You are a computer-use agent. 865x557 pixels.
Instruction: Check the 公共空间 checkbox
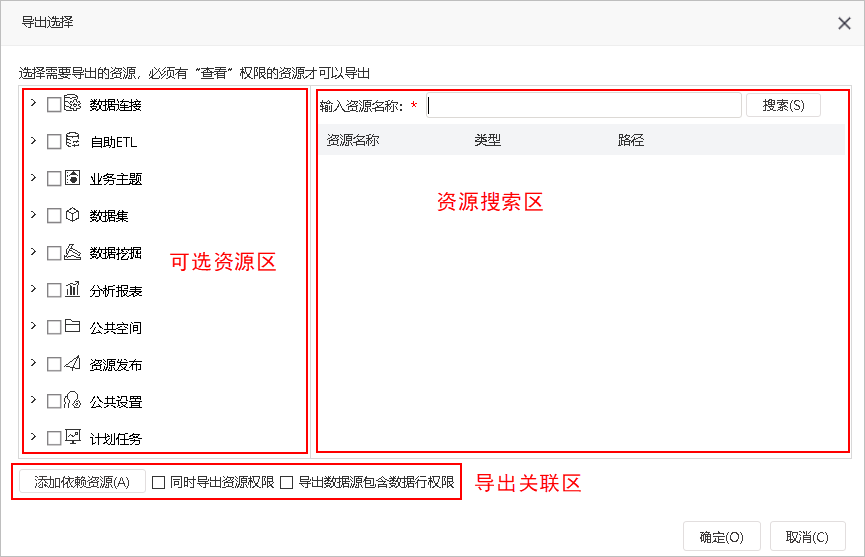tap(54, 327)
